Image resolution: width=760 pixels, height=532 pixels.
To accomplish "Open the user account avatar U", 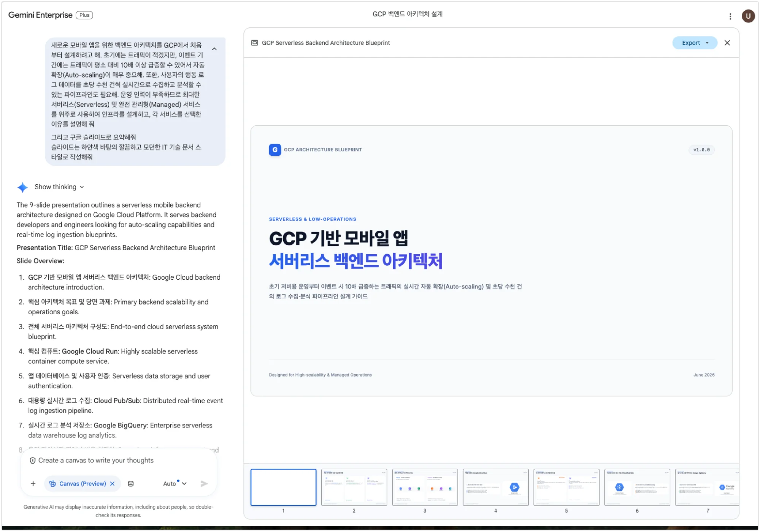I will click(x=748, y=16).
